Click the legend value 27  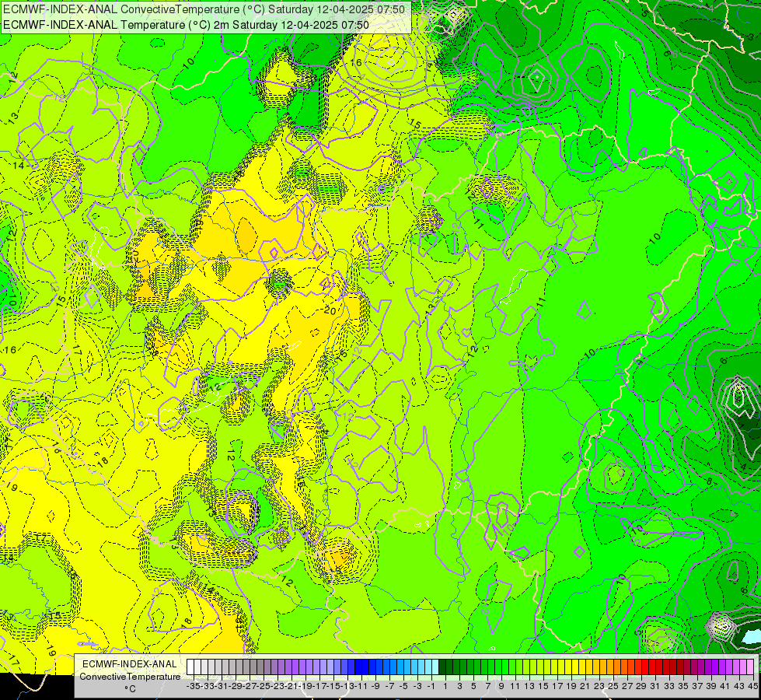point(627,686)
